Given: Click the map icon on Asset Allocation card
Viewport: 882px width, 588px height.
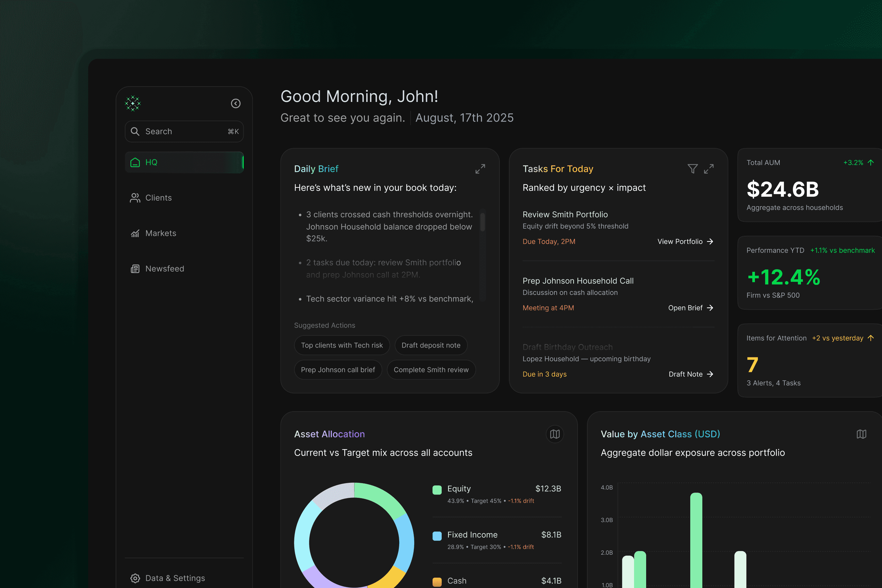Looking at the screenshot, I should point(555,434).
